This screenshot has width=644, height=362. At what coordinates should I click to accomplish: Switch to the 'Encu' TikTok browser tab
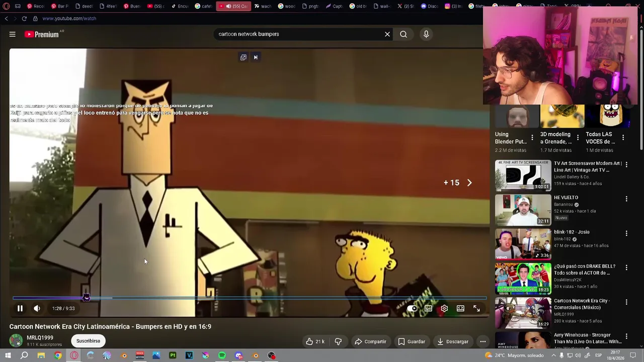coord(180,6)
